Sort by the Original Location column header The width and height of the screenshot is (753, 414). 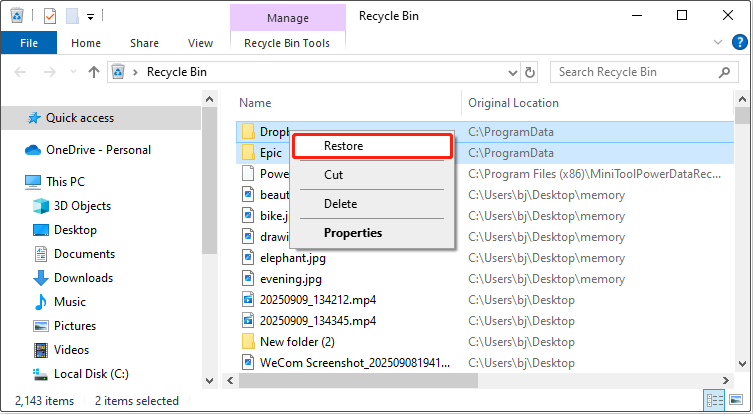(513, 103)
